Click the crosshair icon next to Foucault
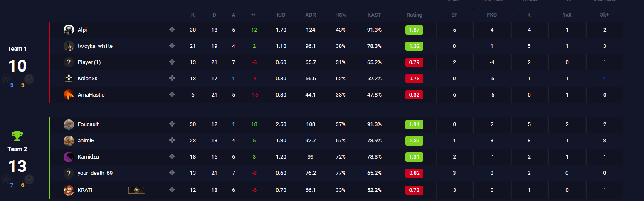The width and height of the screenshot is (644, 201). click(x=172, y=124)
